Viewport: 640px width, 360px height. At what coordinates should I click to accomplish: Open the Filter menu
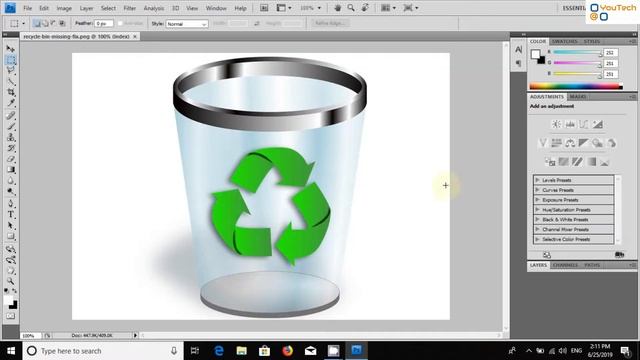[x=129, y=8]
